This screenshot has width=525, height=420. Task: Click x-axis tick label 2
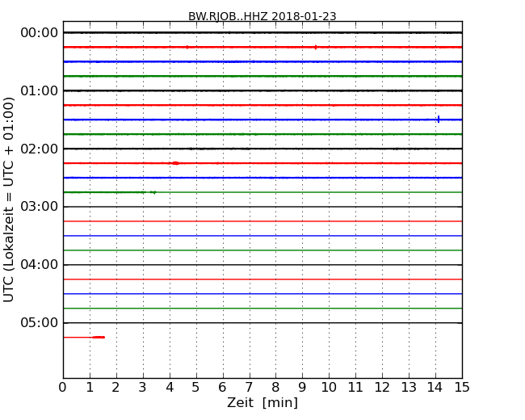(115, 387)
